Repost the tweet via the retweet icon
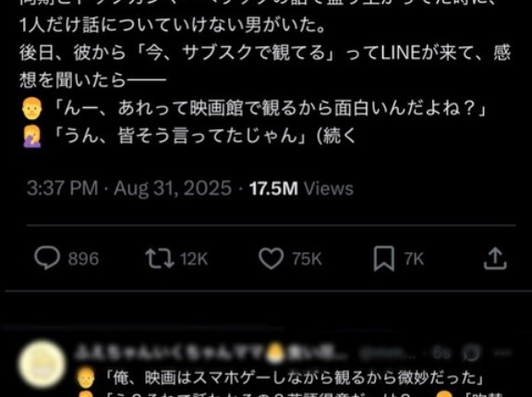Image resolution: width=532 pixels, height=397 pixels. click(160, 259)
